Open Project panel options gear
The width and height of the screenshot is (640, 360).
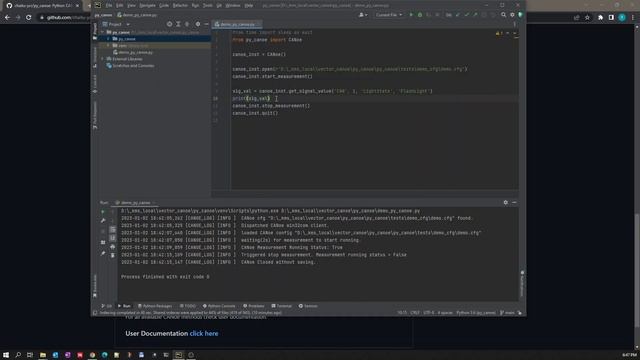[x=198, y=24]
